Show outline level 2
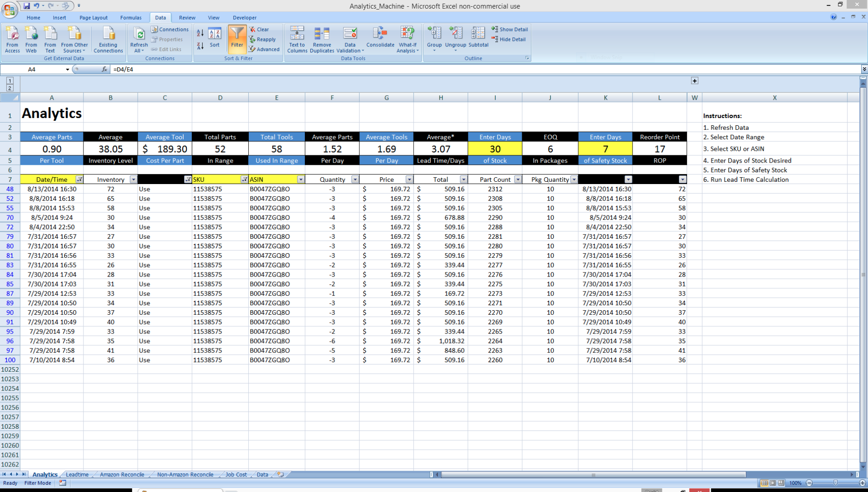This screenshot has width=868, height=492. click(x=10, y=88)
